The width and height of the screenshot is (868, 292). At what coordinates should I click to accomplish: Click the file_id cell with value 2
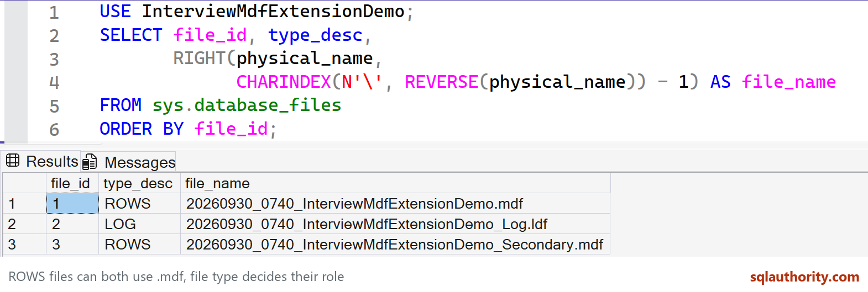[72, 224]
